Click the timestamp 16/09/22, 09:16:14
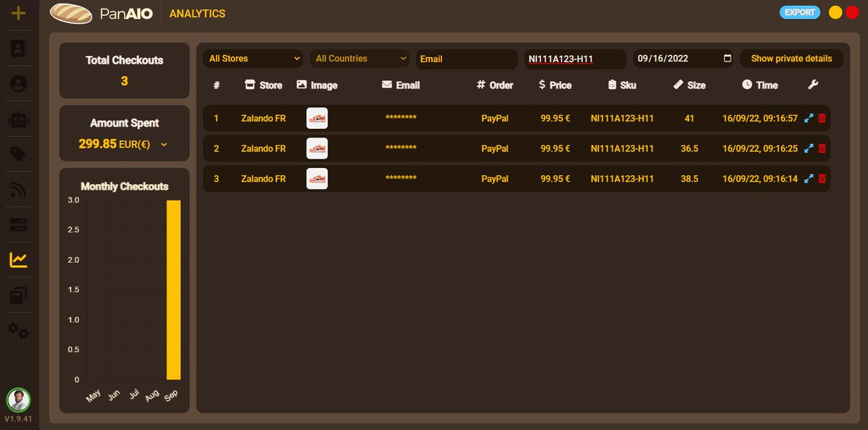868x430 pixels. coord(760,179)
